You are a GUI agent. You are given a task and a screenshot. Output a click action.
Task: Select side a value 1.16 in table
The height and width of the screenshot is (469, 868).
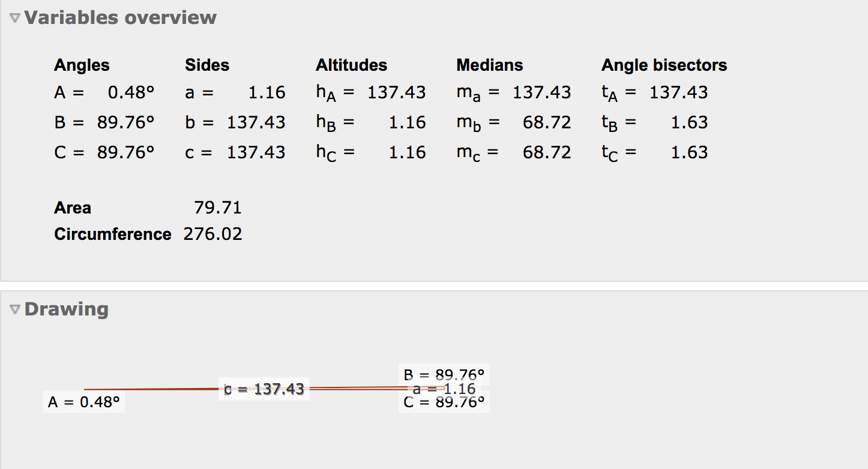click(267, 92)
